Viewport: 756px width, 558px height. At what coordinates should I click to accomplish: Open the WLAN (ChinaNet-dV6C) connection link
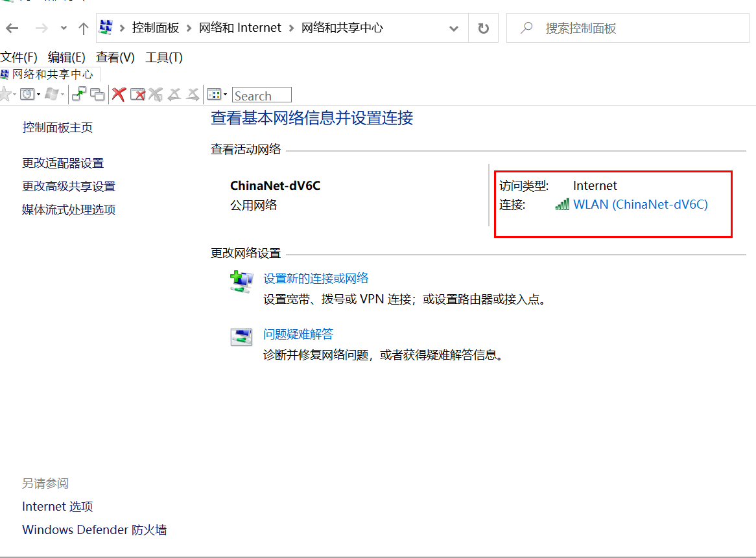641,204
